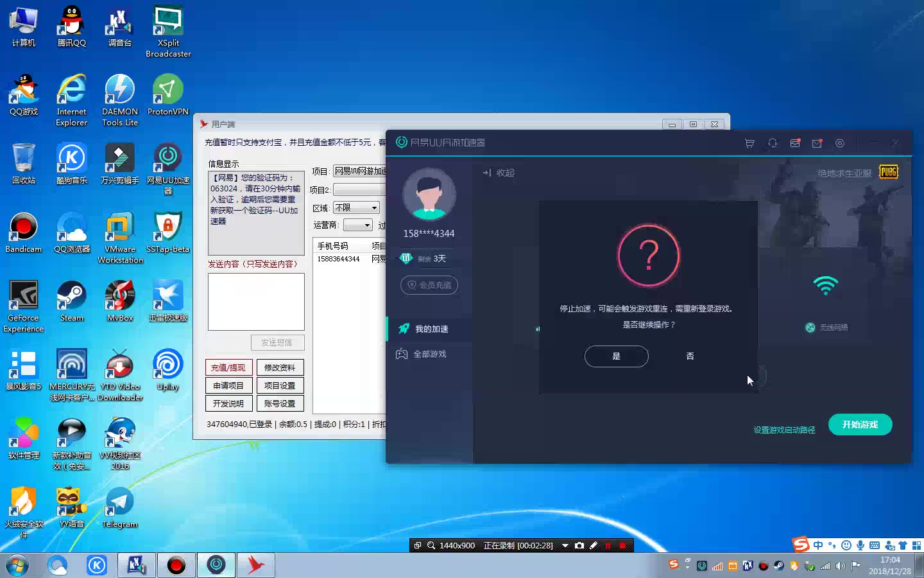Click UU accelerator taskbar button
The height and width of the screenshot is (578, 924).
[216, 565]
